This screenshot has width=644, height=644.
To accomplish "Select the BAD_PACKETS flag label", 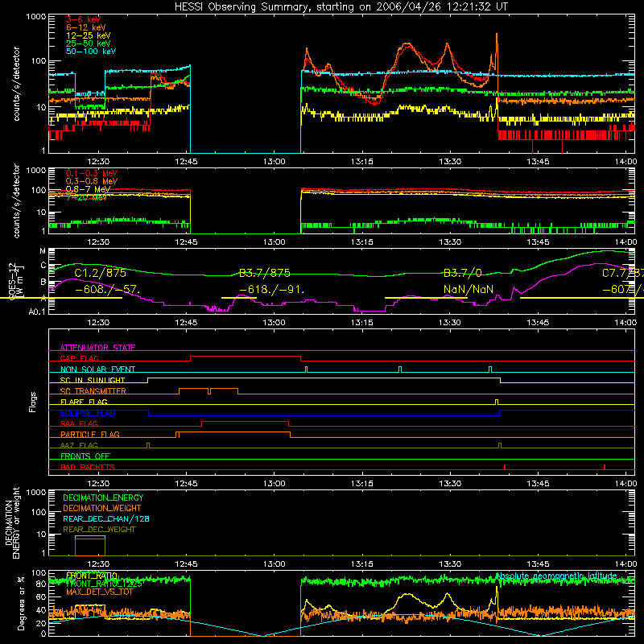I will (88, 467).
